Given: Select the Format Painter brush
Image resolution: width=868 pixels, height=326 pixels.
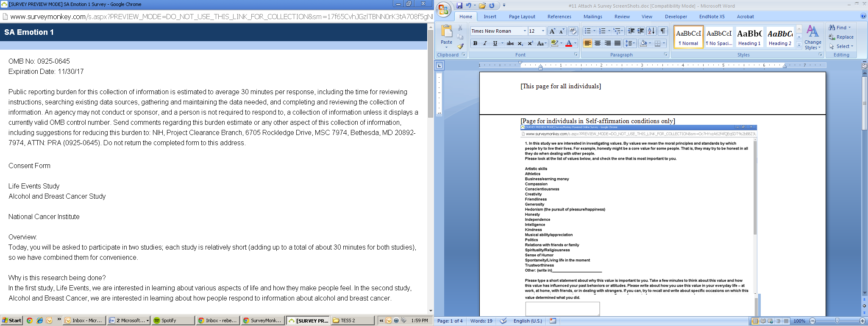Looking at the screenshot, I should (460, 46).
